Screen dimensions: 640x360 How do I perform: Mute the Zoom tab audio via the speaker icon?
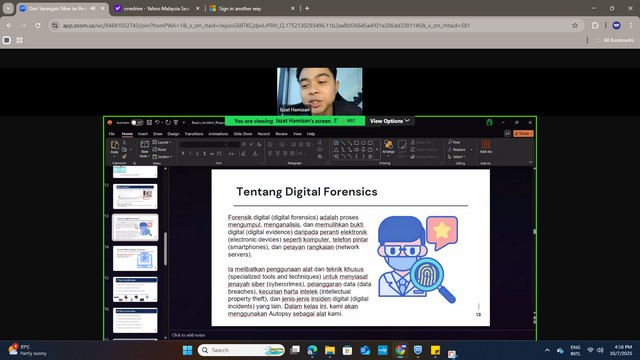pyautogui.click(x=93, y=8)
